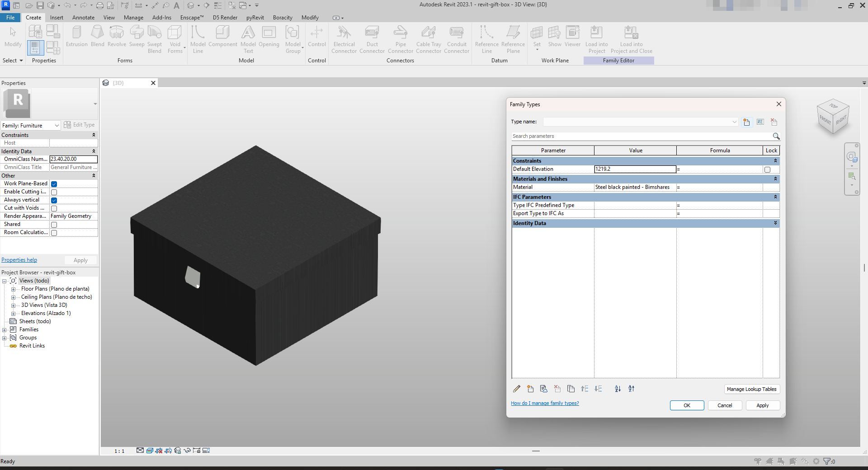Add an Electrical Connector
Screen dimensions: 868x470
pos(344,40)
